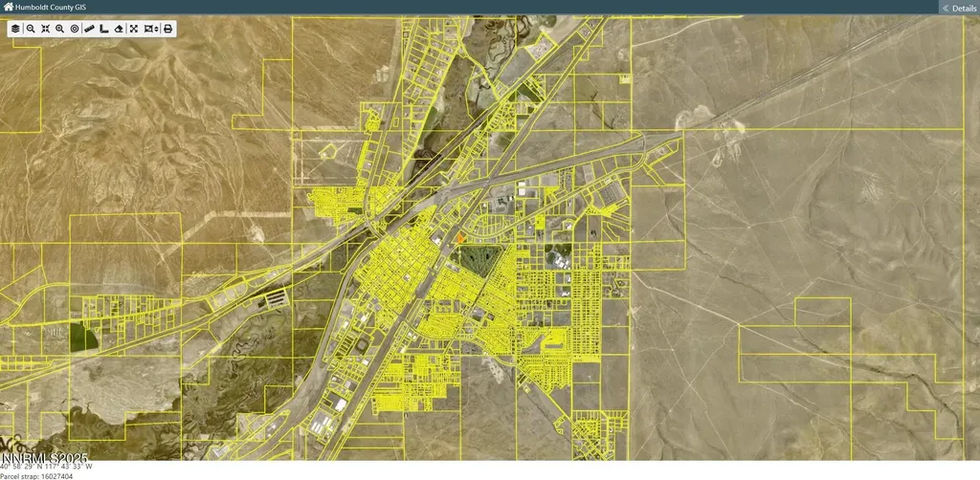This screenshot has height=480, width=980.
Task: Select the ruler distance measure tool
Action: (x=89, y=29)
